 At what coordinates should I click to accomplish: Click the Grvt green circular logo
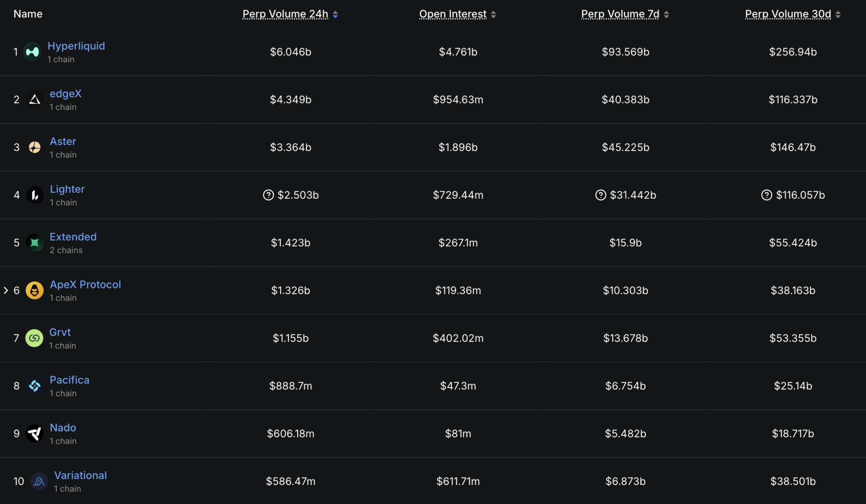34,338
